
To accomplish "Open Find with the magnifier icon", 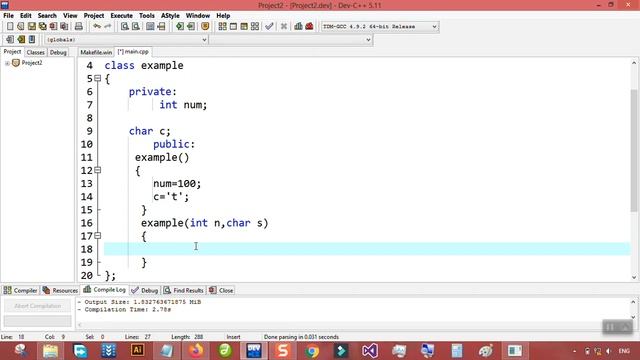I will pos(124,27).
